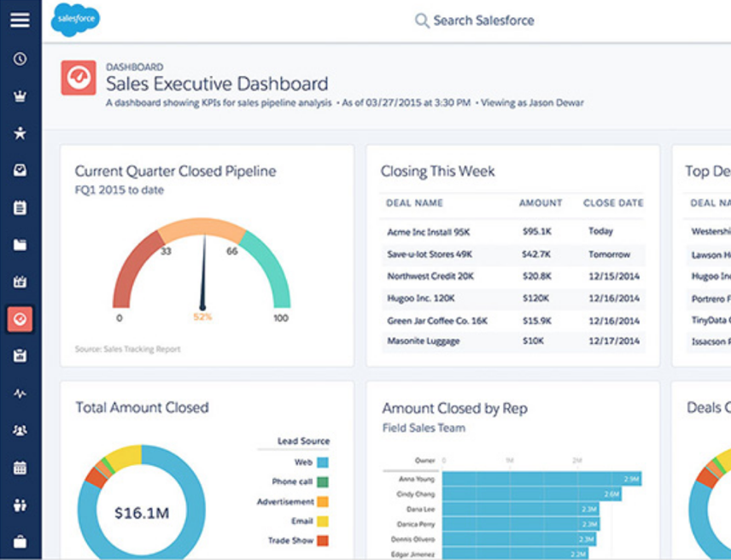Sort table by DEAL NAME column
This screenshot has width=731, height=560.
click(414, 203)
